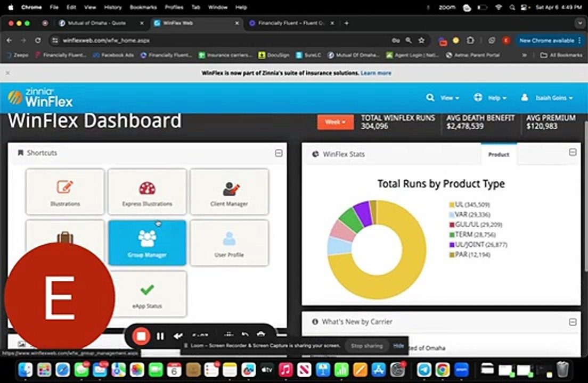Go back using Chrome's back arrow
Screen dimensions: 588x383
coord(10,40)
